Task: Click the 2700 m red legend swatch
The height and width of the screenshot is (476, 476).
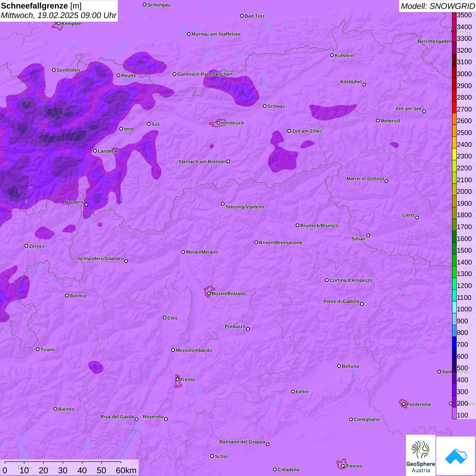Action: (x=454, y=107)
